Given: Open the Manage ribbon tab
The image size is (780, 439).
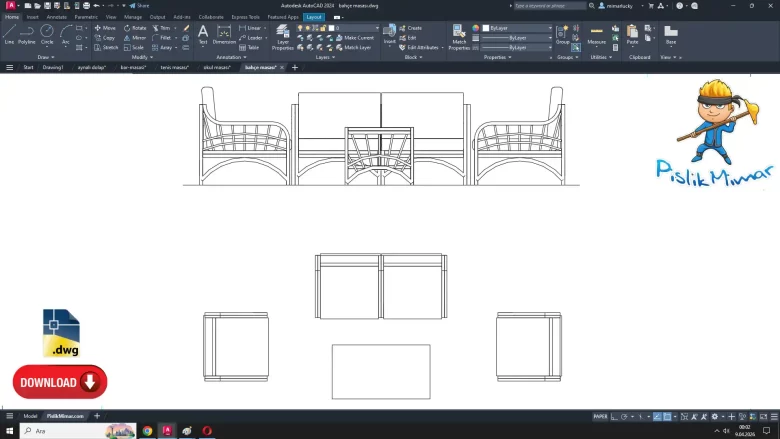Looking at the screenshot, I should click(133, 17).
